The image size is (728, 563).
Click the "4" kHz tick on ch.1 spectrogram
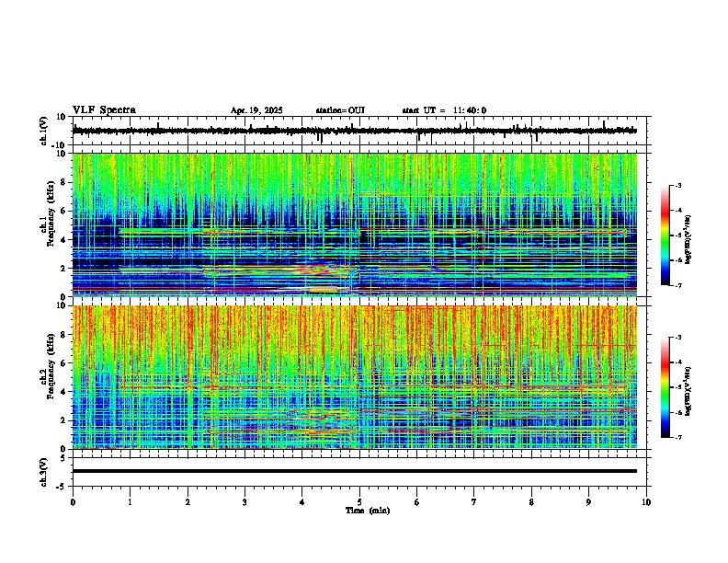(64, 240)
